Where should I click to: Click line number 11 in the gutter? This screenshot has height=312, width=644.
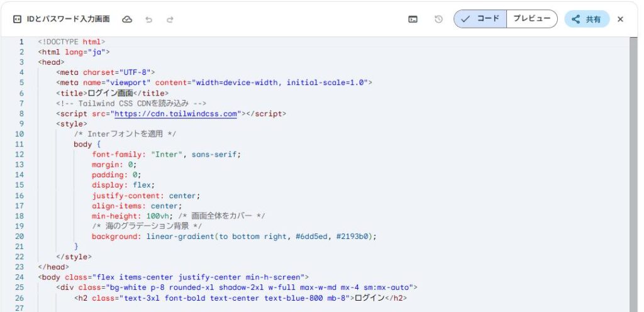pos(19,144)
